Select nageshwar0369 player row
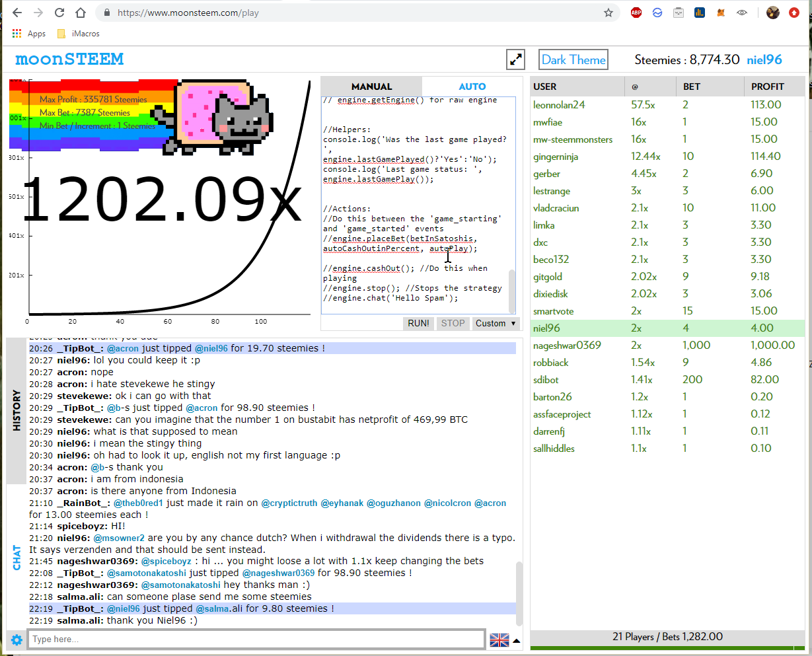The image size is (812, 656). point(668,345)
